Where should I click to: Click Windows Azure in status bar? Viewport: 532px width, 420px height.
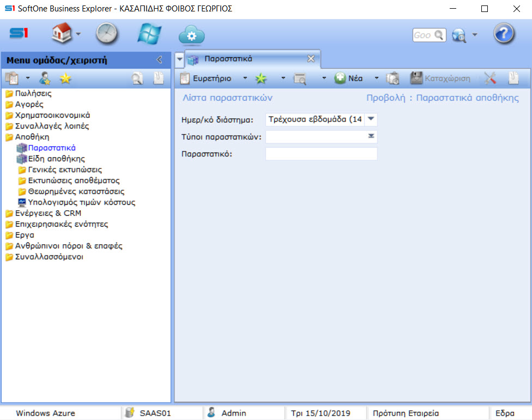tap(45, 413)
